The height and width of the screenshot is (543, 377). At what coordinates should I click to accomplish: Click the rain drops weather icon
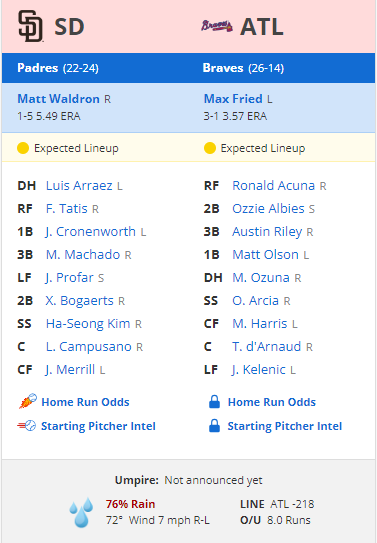pos(81,513)
